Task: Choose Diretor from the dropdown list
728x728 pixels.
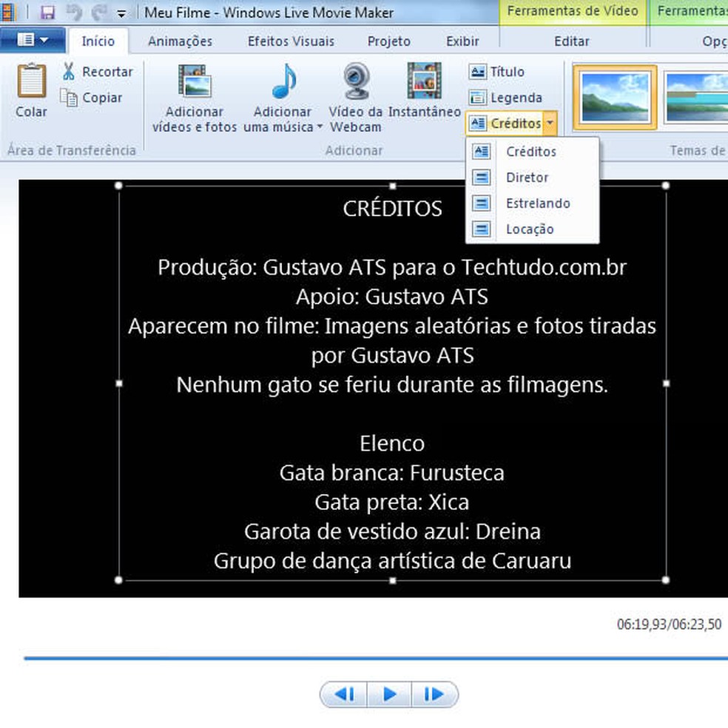Action: [x=532, y=178]
